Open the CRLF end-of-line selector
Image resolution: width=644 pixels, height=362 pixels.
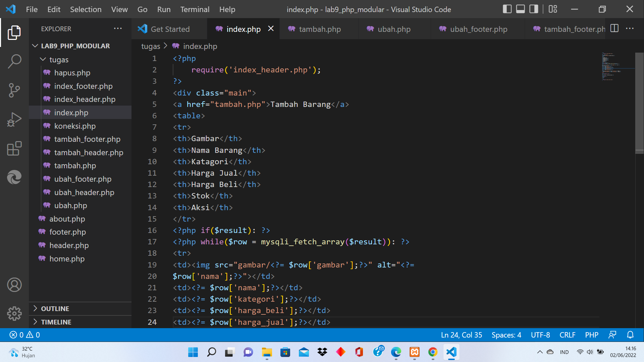tap(568, 335)
